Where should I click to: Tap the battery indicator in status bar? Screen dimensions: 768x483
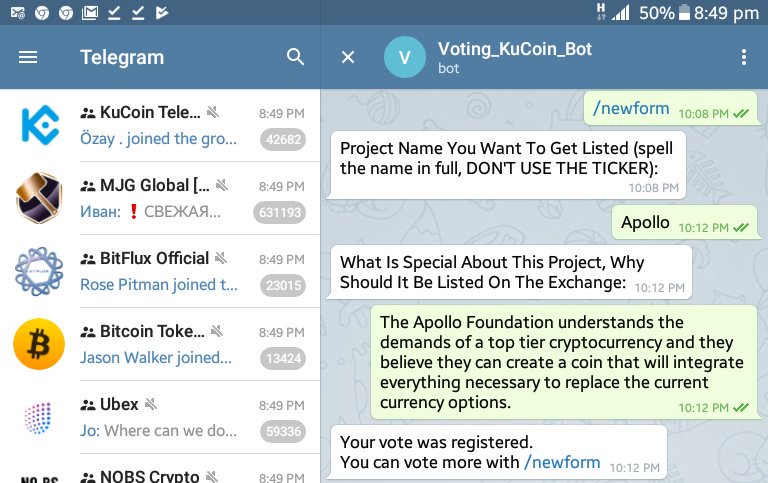684,13
